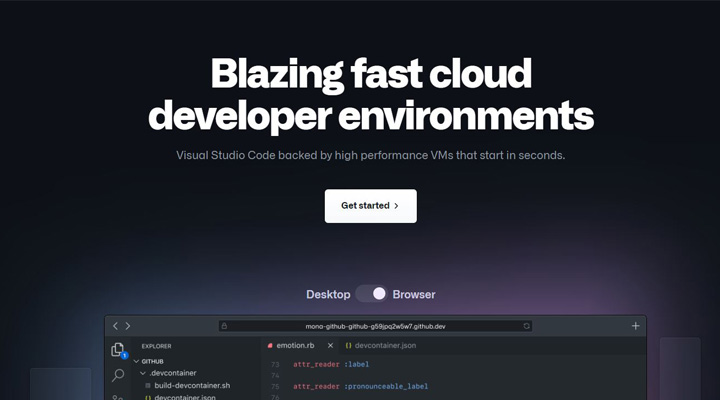Open a new tab with the plus icon
Viewport: 720px width, 400px height.
(x=636, y=326)
